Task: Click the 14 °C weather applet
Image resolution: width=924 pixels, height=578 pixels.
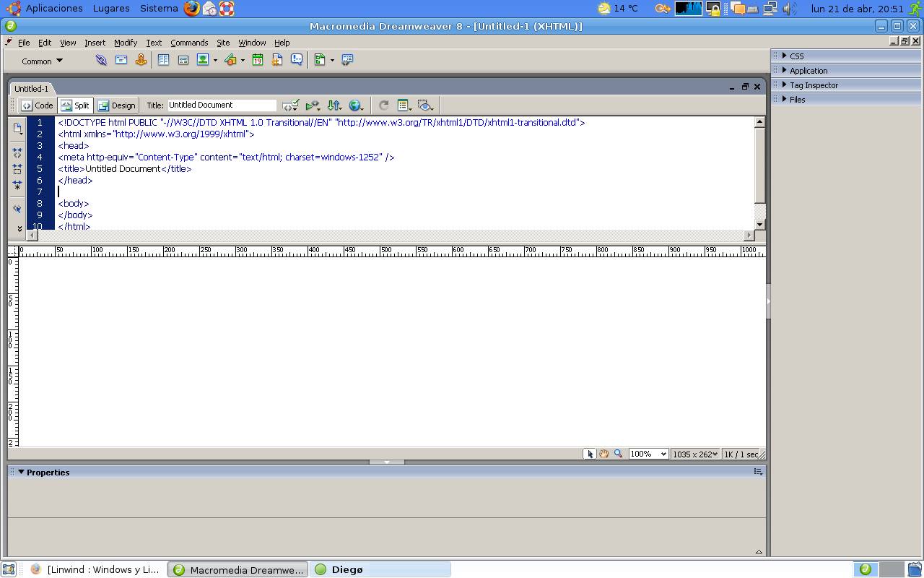Action: click(619, 9)
